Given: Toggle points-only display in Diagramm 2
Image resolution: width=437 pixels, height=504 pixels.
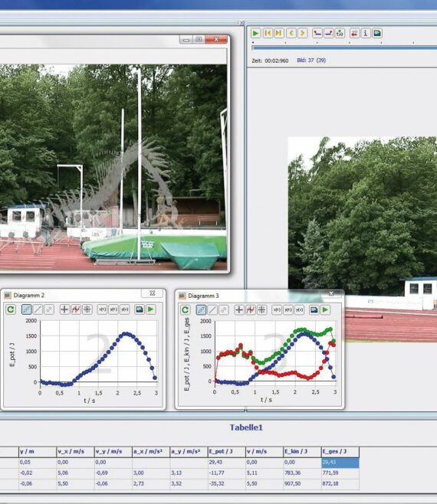Looking at the screenshot, I should (49, 309).
